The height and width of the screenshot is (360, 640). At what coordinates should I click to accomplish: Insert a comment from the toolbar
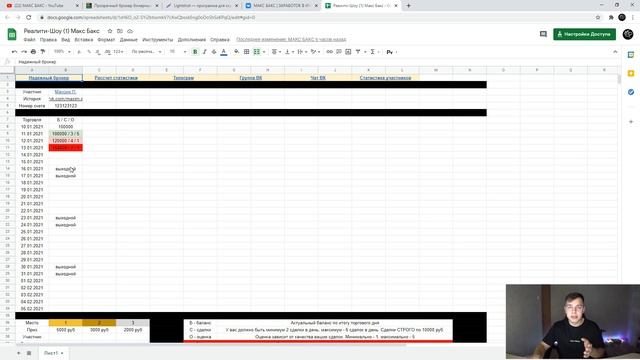pyautogui.click(x=339, y=52)
